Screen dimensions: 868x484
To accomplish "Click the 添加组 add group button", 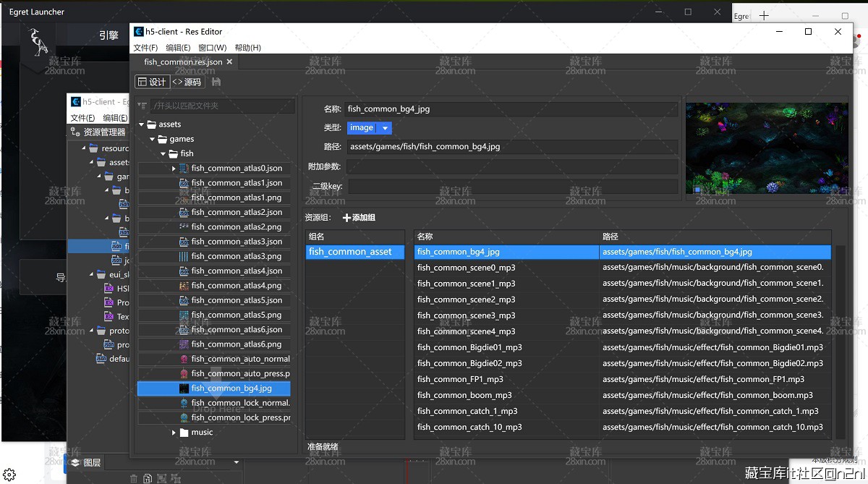I will tap(359, 218).
